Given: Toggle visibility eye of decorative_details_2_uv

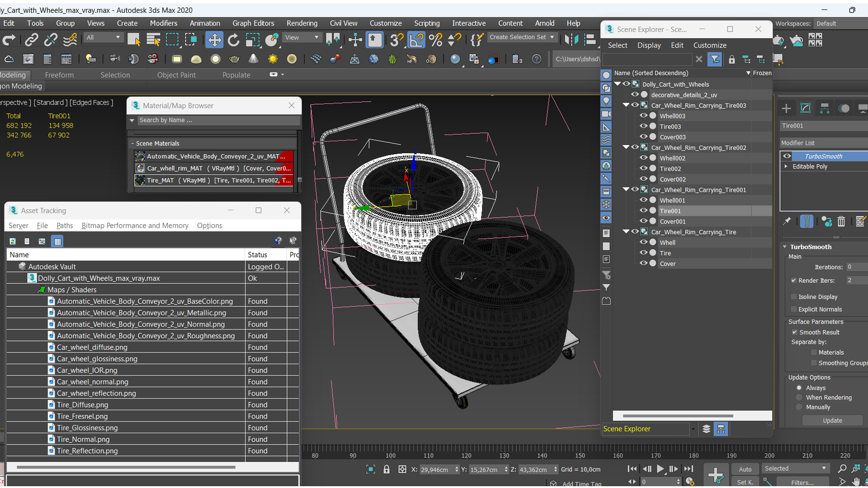Looking at the screenshot, I should [x=635, y=94].
